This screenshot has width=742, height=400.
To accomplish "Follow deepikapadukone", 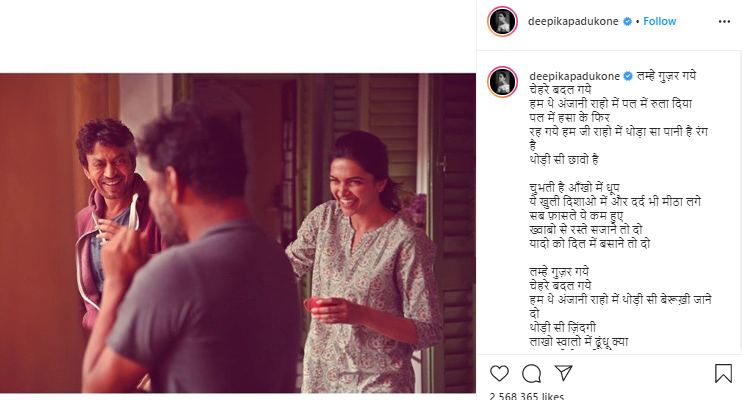I will 660,21.
